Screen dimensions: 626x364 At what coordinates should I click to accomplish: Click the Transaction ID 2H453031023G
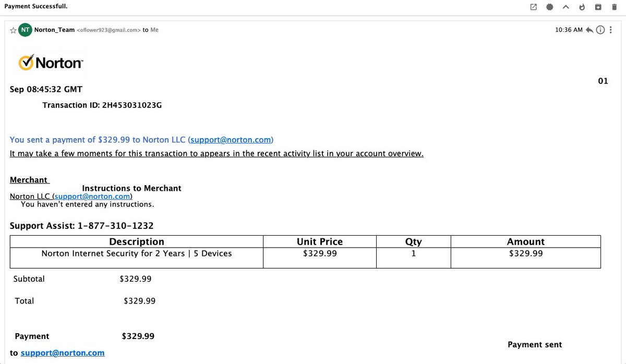pos(132,105)
